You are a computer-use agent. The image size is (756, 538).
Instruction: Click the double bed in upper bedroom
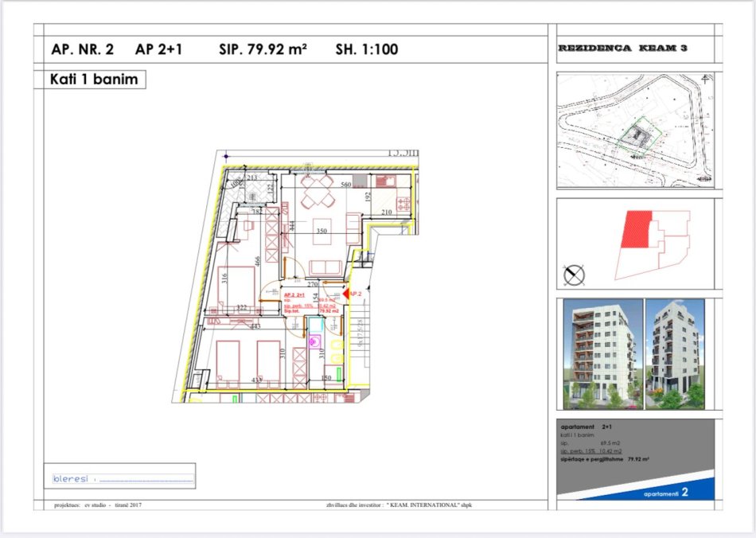[x=236, y=287]
